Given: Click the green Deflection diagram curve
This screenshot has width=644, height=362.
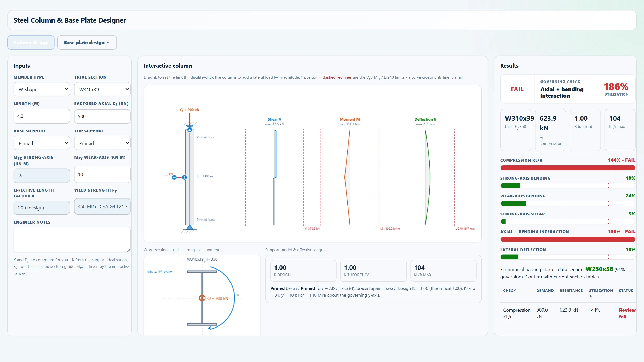Looking at the screenshot, I should click(428, 177).
